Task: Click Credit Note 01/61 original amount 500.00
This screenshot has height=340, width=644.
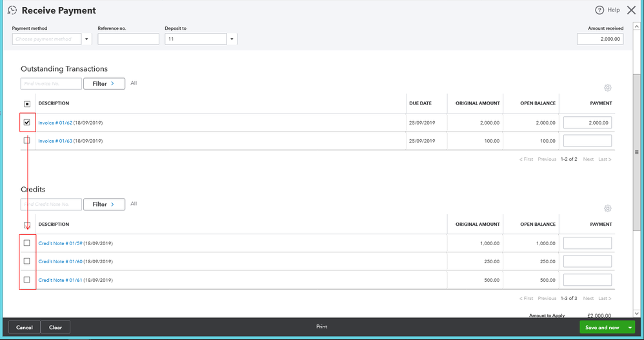Action: point(492,280)
